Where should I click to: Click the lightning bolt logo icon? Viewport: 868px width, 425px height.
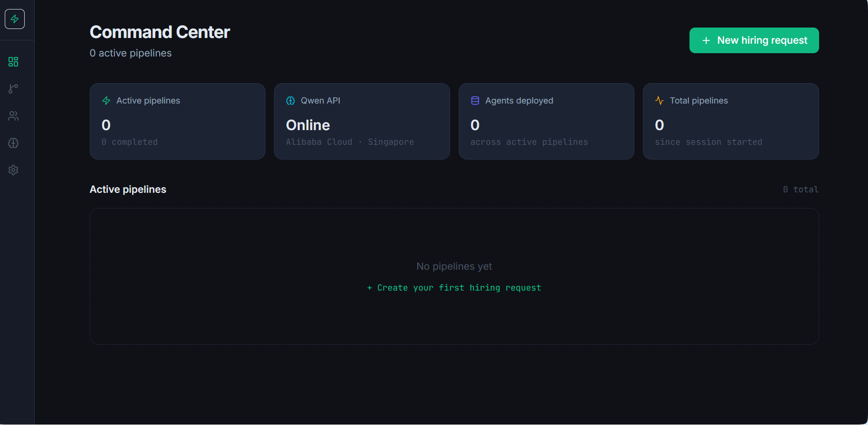tap(15, 19)
